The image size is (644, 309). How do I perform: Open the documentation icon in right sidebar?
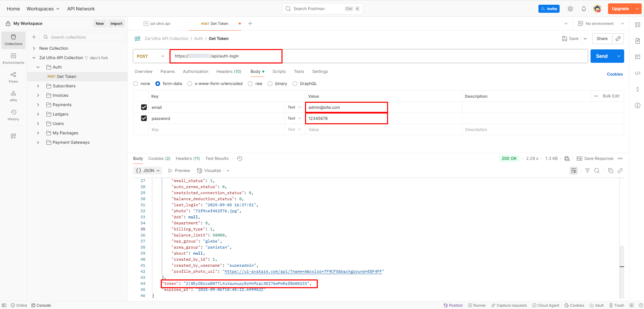(638, 41)
